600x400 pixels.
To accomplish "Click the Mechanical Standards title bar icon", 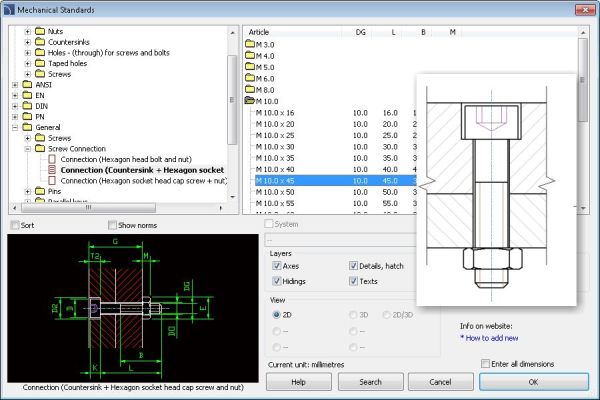I will coord(9,10).
